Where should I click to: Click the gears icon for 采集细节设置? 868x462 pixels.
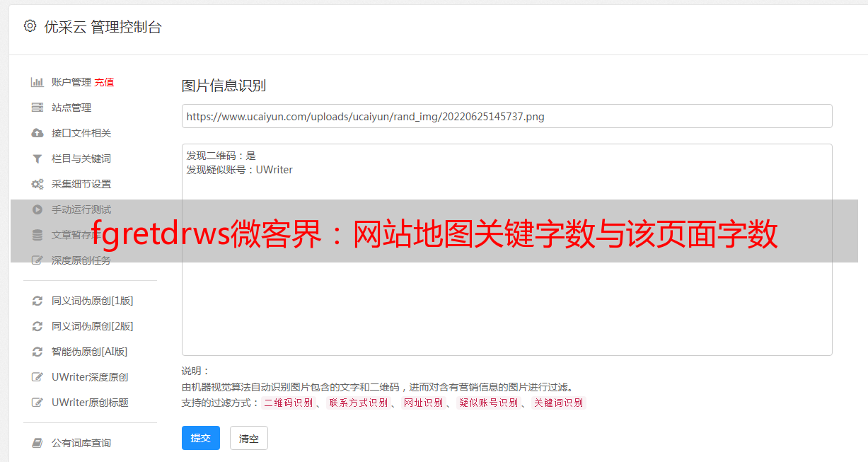pos(37,184)
